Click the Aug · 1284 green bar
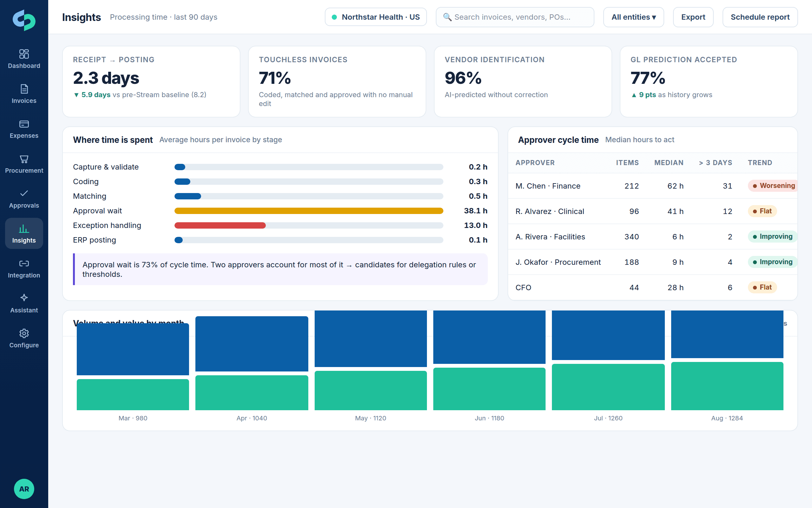Viewport: 812px width, 508px height. pyautogui.click(x=727, y=386)
